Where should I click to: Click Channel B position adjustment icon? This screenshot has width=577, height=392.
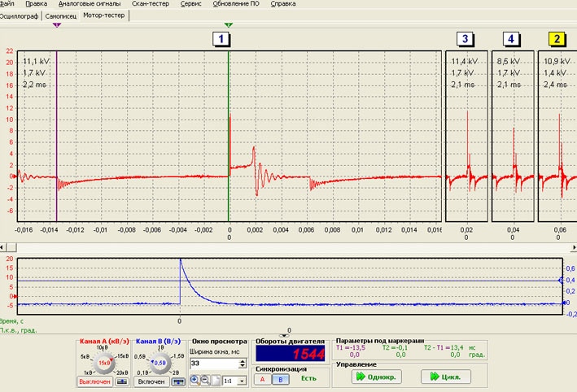178,382
